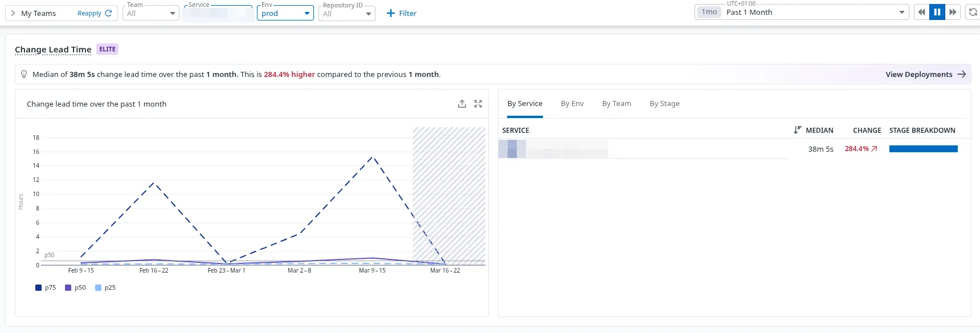
Task: Click the Mar 2–8 axis label
Action: [299, 270]
